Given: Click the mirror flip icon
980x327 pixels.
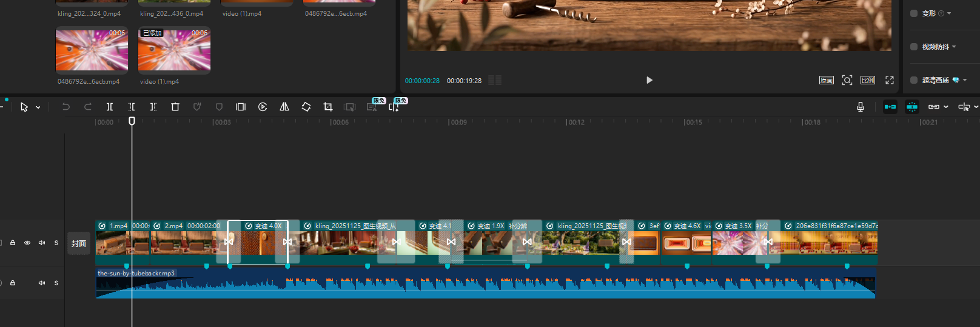Looking at the screenshot, I should pos(284,107).
